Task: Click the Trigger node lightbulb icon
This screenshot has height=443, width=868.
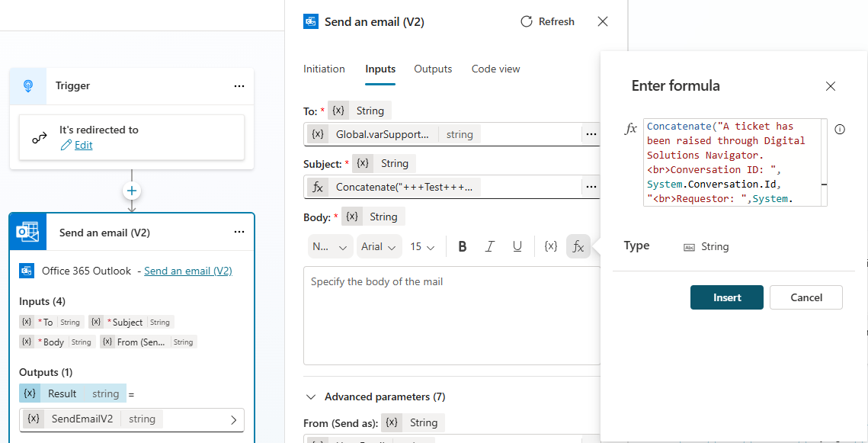Action: pyautogui.click(x=28, y=86)
